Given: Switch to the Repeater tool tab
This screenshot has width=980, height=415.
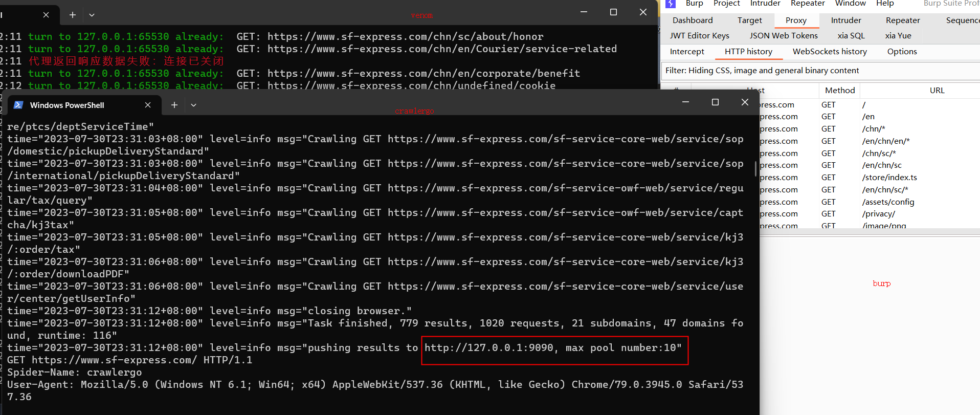Looking at the screenshot, I should pos(903,20).
